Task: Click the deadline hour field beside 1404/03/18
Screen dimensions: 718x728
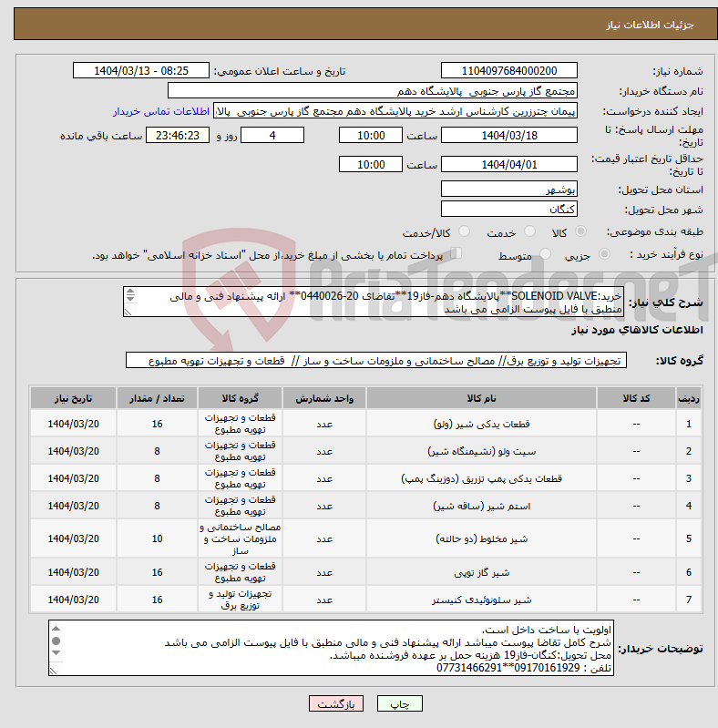Action: coord(371,135)
